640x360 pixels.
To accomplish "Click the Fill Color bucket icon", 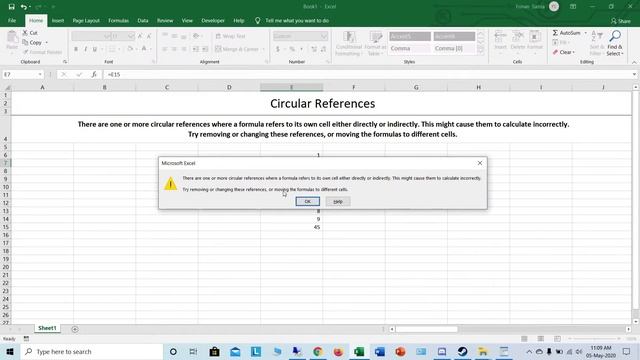I will pos(130,49).
